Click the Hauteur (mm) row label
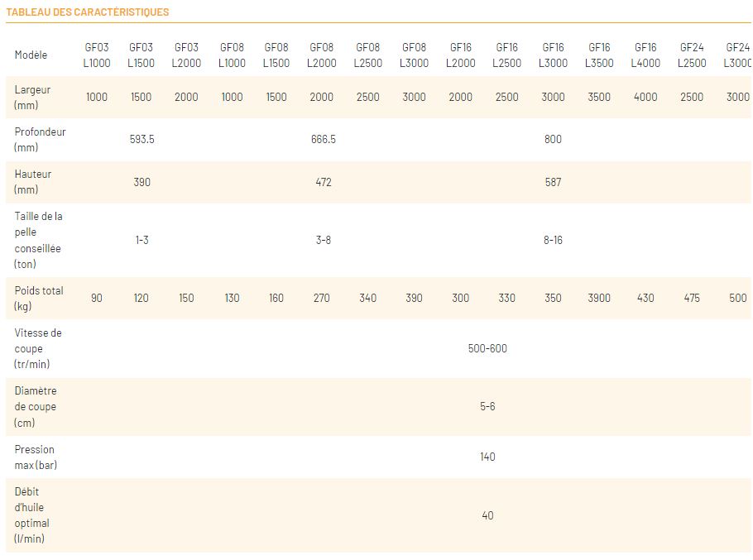Viewport: 753px width, 560px height. point(33,182)
